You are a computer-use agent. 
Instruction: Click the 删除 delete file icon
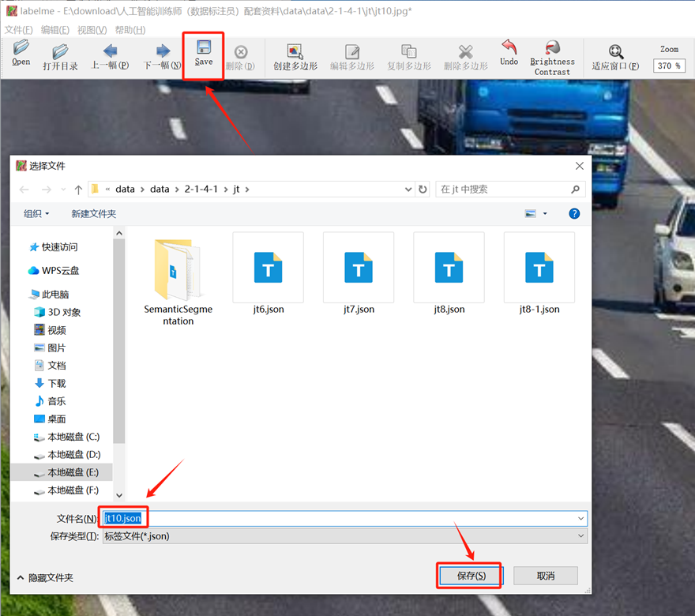241,52
